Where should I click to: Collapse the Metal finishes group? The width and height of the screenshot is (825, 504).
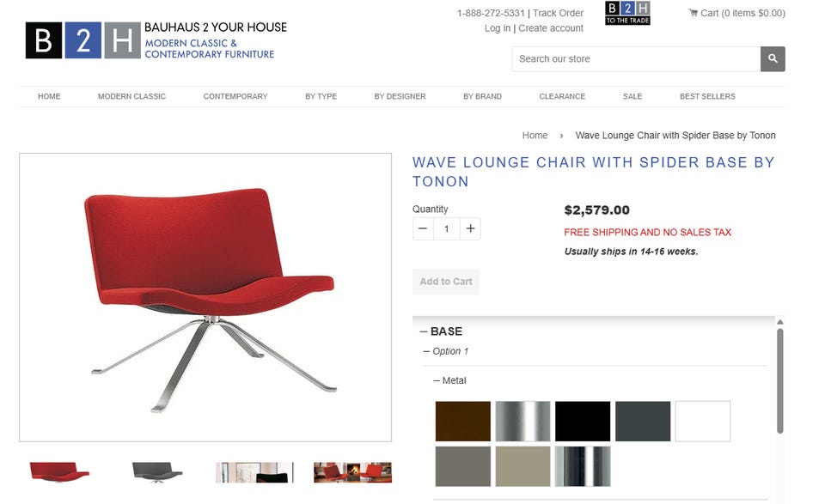(449, 380)
